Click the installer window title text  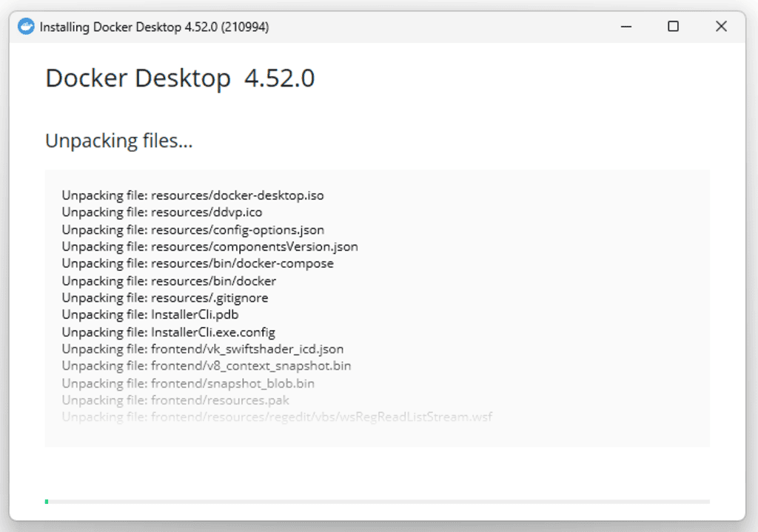click(152, 26)
